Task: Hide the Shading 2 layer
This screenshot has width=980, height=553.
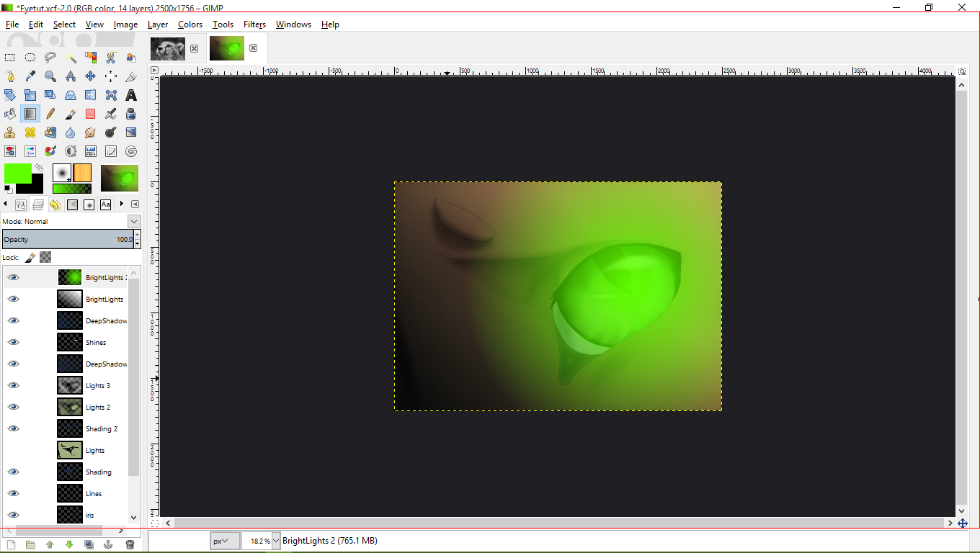Action: click(14, 428)
